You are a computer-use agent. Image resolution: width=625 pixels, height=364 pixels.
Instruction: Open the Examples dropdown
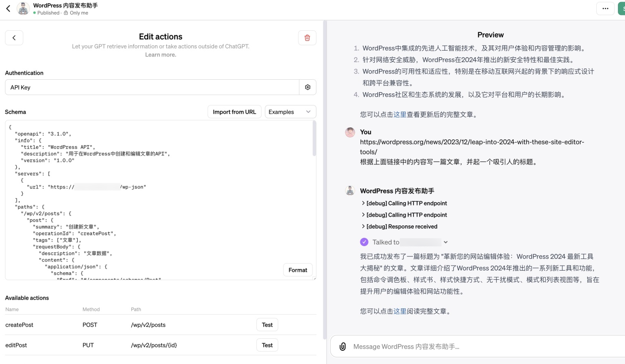(x=290, y=112)
